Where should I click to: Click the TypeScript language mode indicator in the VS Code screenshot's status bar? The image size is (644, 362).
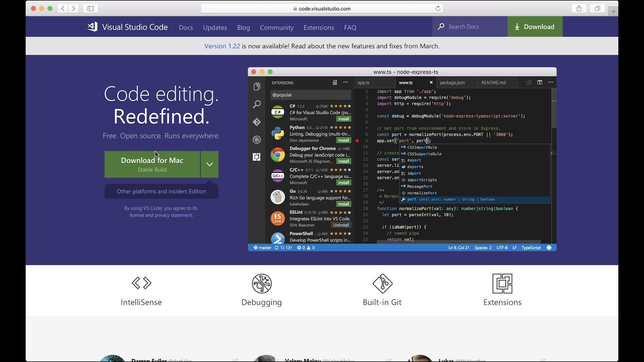[531, 248]
